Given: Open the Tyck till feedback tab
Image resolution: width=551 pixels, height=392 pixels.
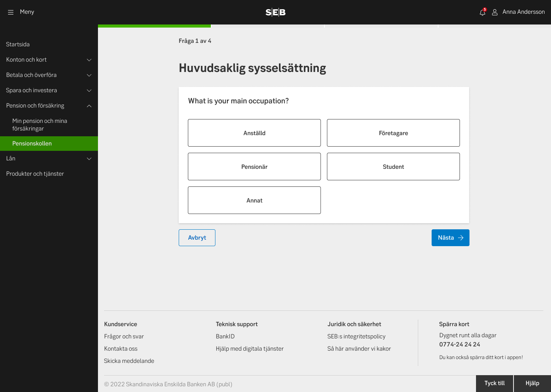Looking at the screenshot, I should (494, 383).
